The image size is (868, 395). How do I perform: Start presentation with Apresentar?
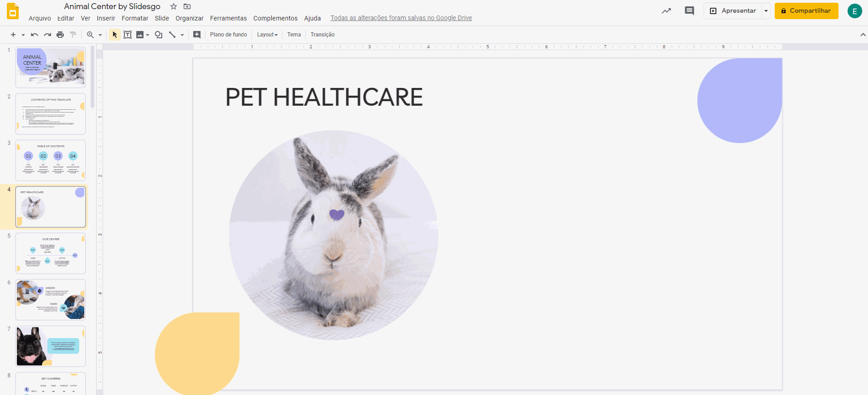(x=733, y=11)
